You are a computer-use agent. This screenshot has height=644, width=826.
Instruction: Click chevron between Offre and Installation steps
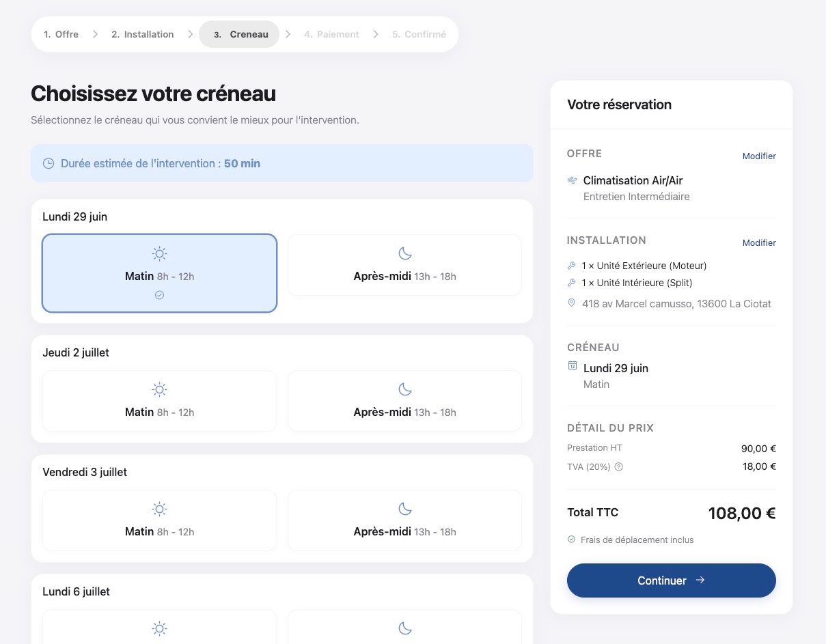(95, 34)
